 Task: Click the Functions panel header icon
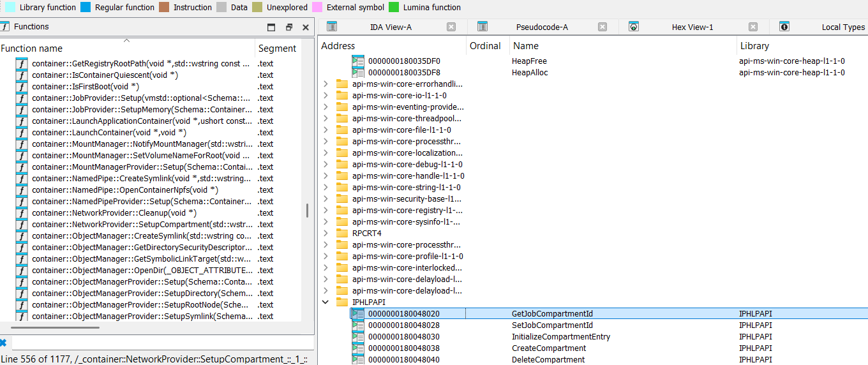pyautogui.click(x=5, y=27)
